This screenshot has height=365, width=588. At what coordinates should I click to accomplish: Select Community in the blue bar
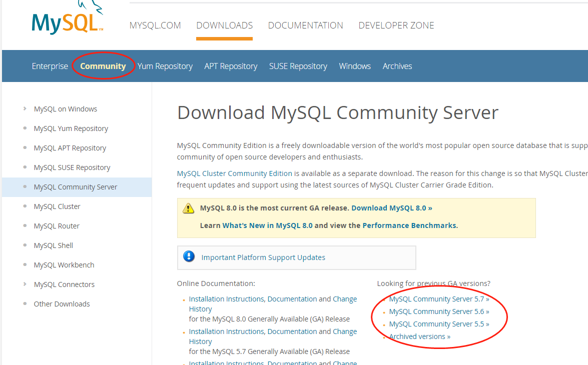click(x=103, y=66)
